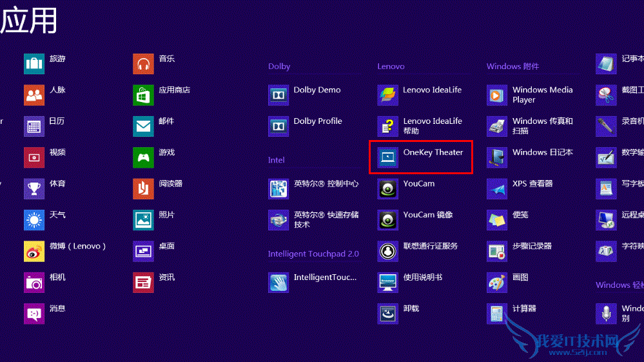Open the 音乐 music headphones icon

click(x=143, y=64)
